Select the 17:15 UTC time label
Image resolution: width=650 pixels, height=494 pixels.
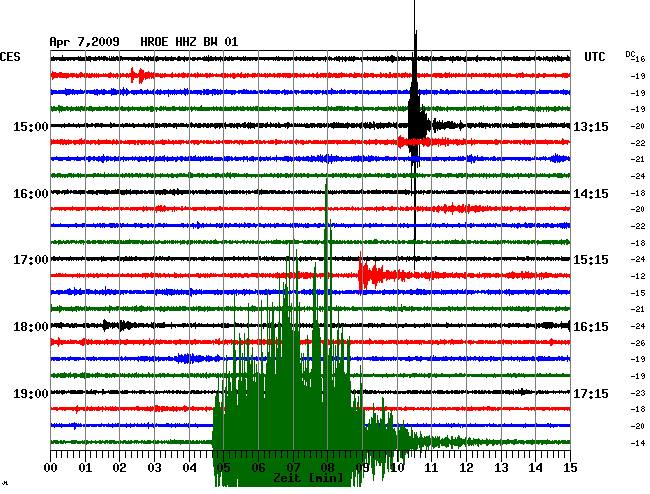[x=591, y=393]
